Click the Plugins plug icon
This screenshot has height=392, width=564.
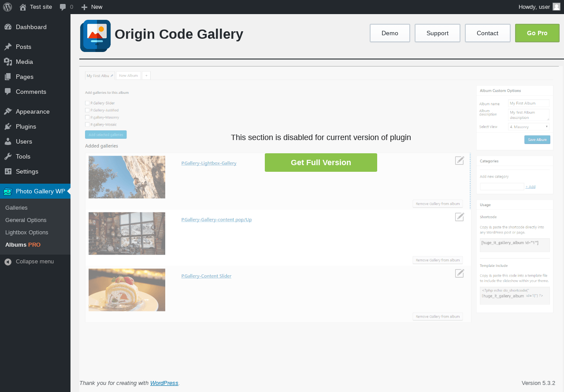8,126
